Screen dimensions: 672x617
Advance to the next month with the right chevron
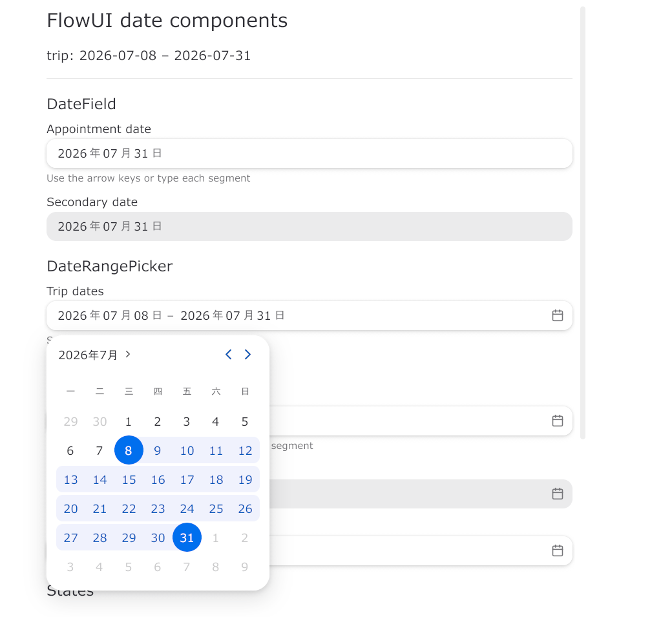pos(247,354)
